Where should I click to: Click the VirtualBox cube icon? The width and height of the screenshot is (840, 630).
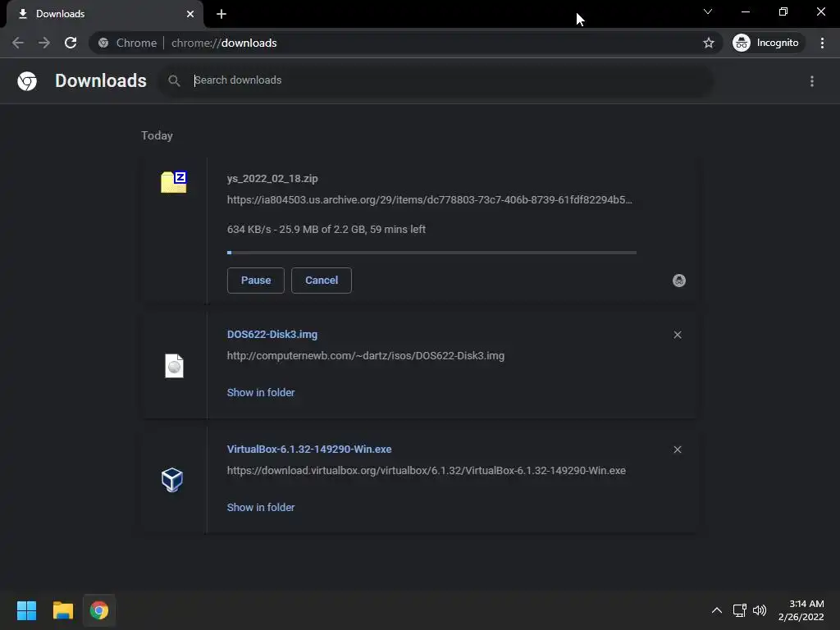tap(172, 480)
